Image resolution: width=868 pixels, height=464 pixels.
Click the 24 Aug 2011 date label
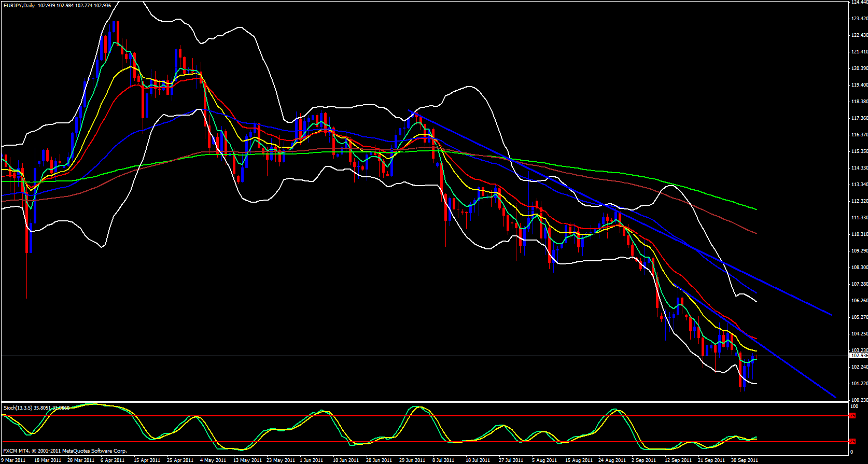612,460
